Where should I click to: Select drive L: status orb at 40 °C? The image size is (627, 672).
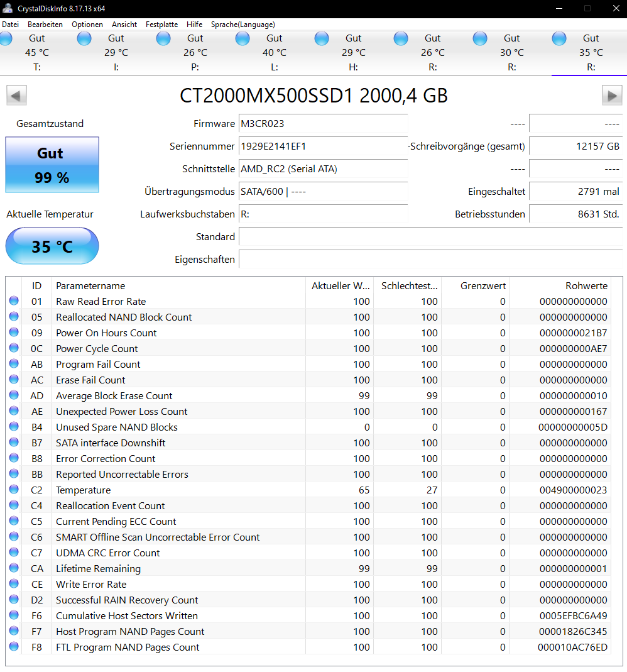pos(243,38)
